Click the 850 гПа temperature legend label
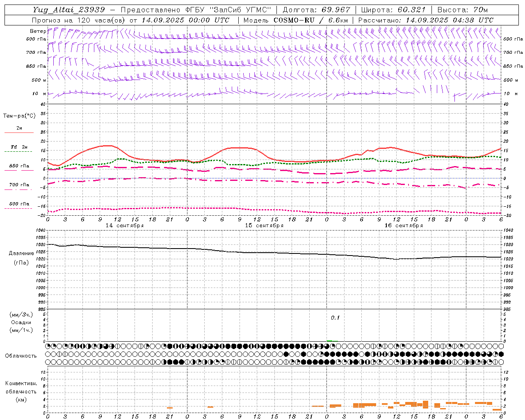Viewport: 525px width, 420px height. (19, 166)
